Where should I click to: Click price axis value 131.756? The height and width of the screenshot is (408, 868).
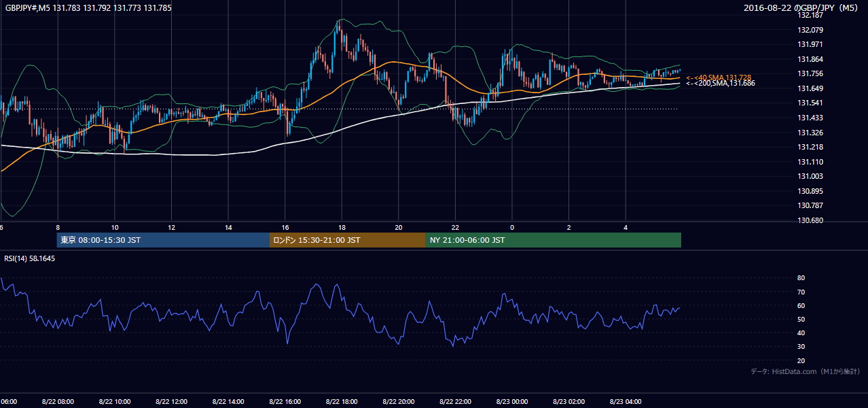(810, 73)
